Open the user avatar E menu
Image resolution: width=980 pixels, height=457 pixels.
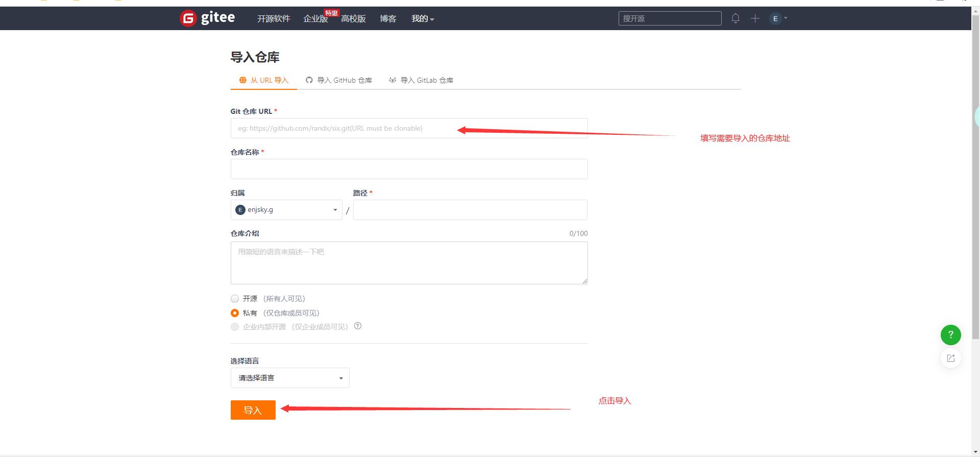pos(778,18)
